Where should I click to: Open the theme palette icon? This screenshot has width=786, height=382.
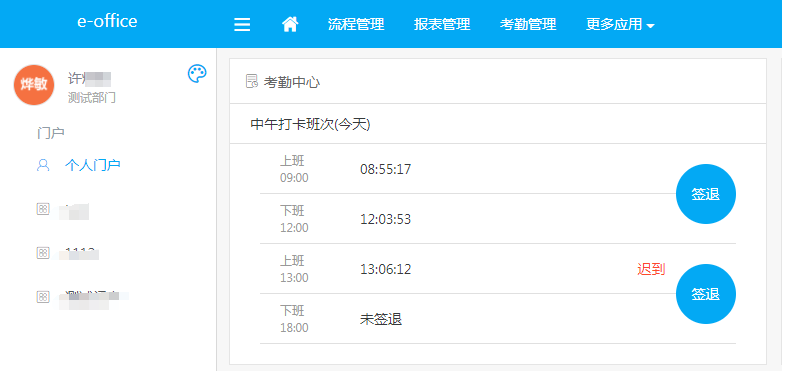coord(197,74)
